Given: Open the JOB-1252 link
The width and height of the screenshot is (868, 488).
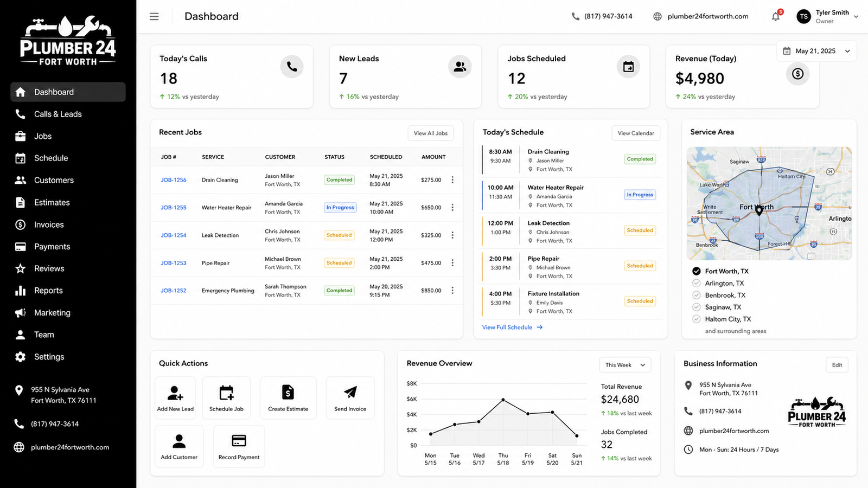Looking at the screenshot, I should [x=174, y=291].
